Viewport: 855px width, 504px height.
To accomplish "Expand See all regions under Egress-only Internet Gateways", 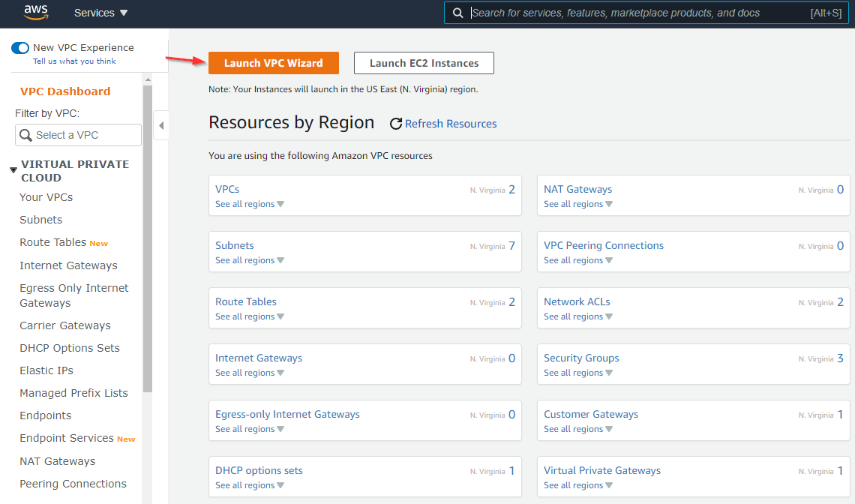I will click(x=250, y=429).
